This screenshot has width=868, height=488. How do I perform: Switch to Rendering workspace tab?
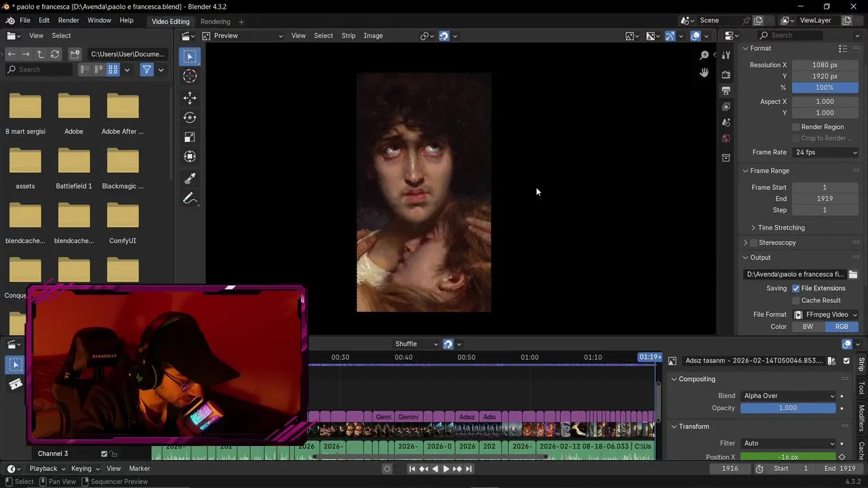coord(215,22)
